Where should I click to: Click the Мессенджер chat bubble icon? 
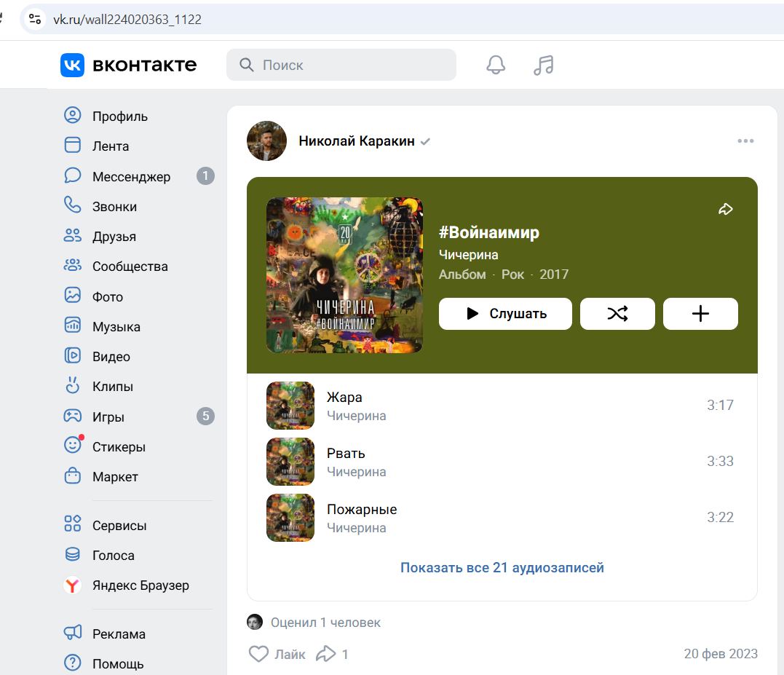click(73, 175)
